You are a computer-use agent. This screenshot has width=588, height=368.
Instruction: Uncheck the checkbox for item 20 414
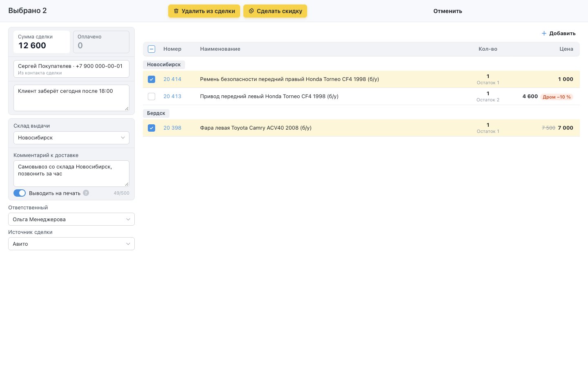(151, 79)
